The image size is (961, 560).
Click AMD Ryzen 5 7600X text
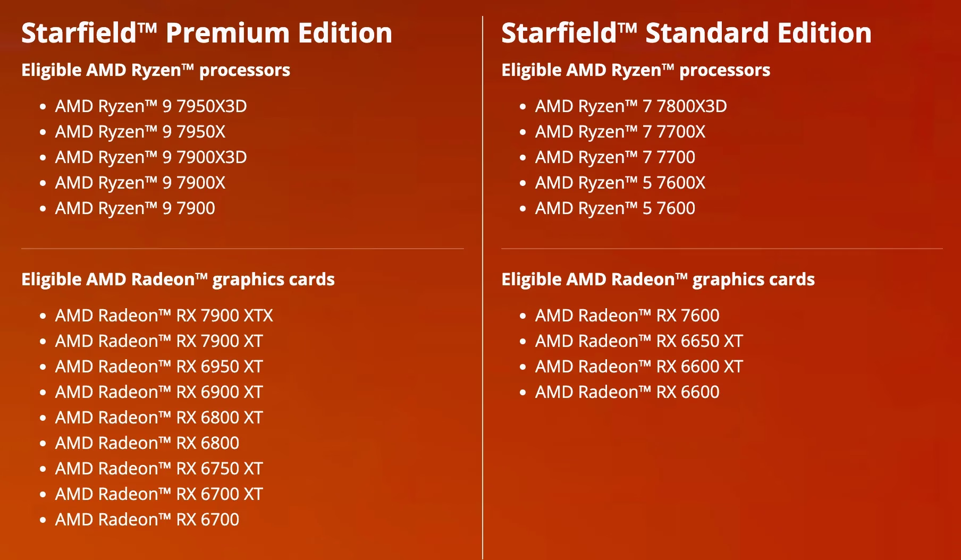620,183
